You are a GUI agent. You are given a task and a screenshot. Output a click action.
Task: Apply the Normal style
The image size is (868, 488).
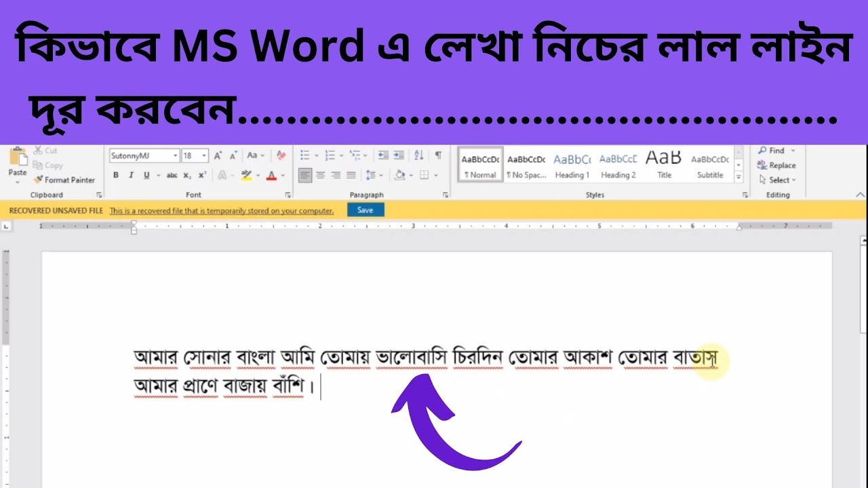tap(480, 165)
